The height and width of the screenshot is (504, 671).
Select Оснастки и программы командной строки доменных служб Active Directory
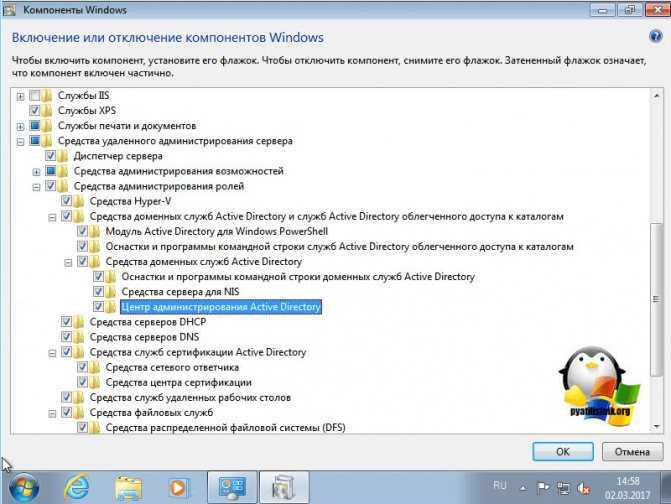pos(298,277)
